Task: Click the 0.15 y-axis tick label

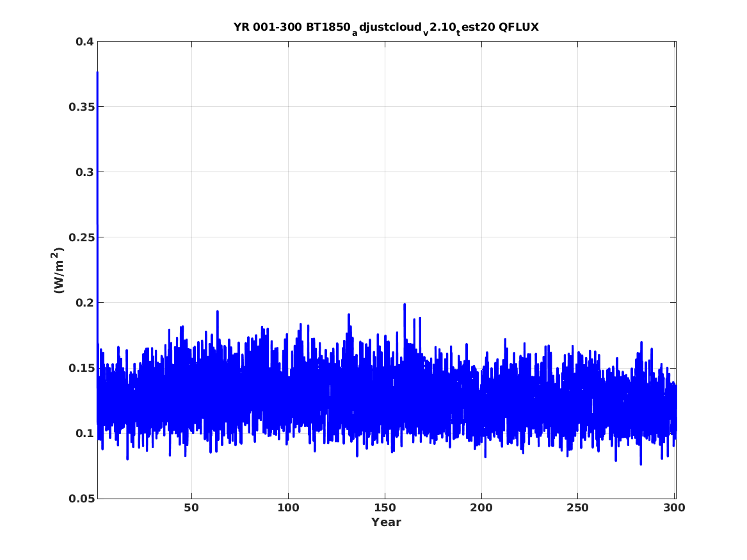Action: click(81, 368)
